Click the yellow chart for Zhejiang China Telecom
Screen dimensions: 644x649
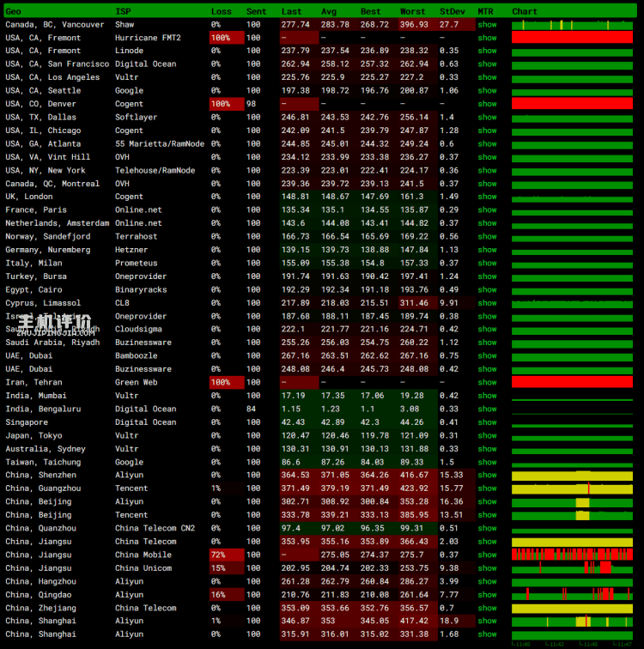[x=572, y=609]
